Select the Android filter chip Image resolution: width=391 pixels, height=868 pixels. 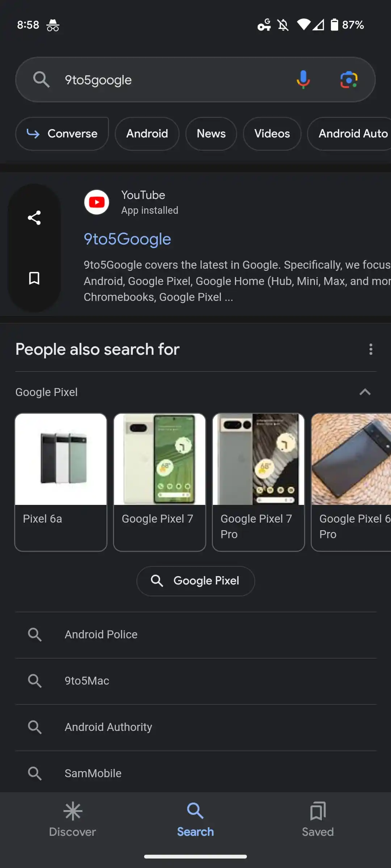coord(147,134)
